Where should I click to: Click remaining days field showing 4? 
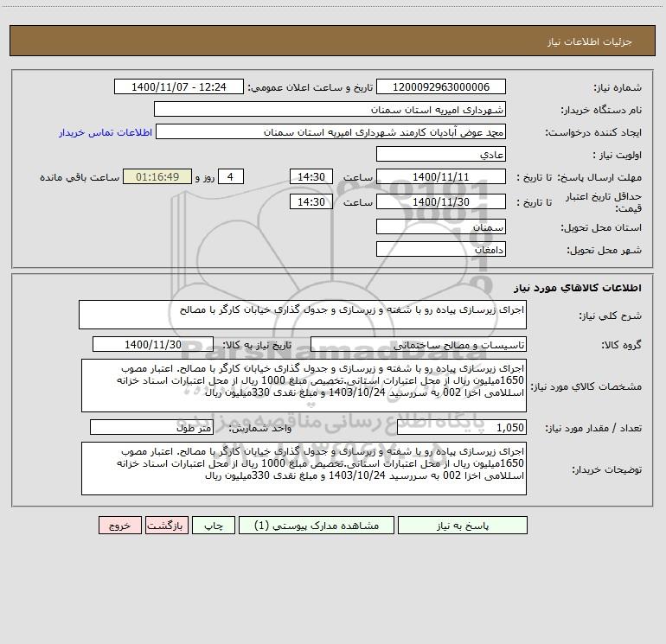[x=231, y=176]
